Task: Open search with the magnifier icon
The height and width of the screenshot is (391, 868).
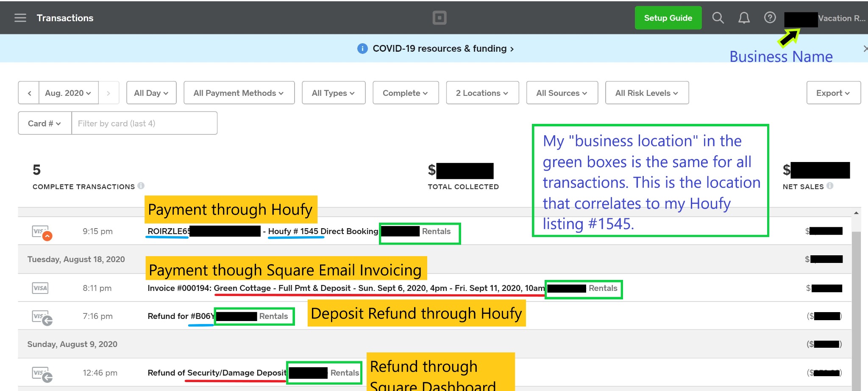Action: [x=718, y=18]
